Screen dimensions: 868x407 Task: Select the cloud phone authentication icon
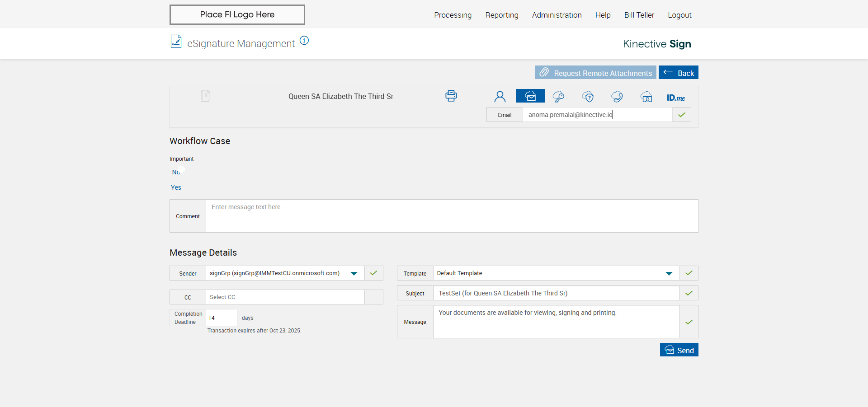[617, 97]
